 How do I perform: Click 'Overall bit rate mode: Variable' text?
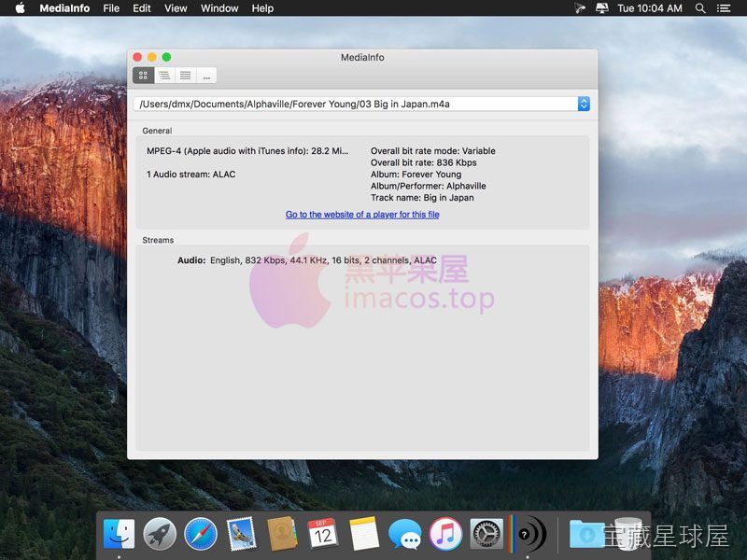(433, 151)
